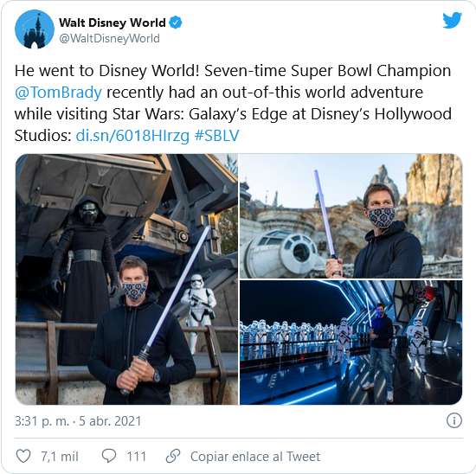Click the @WaltDisneyWorld handle

coord(109,38)
